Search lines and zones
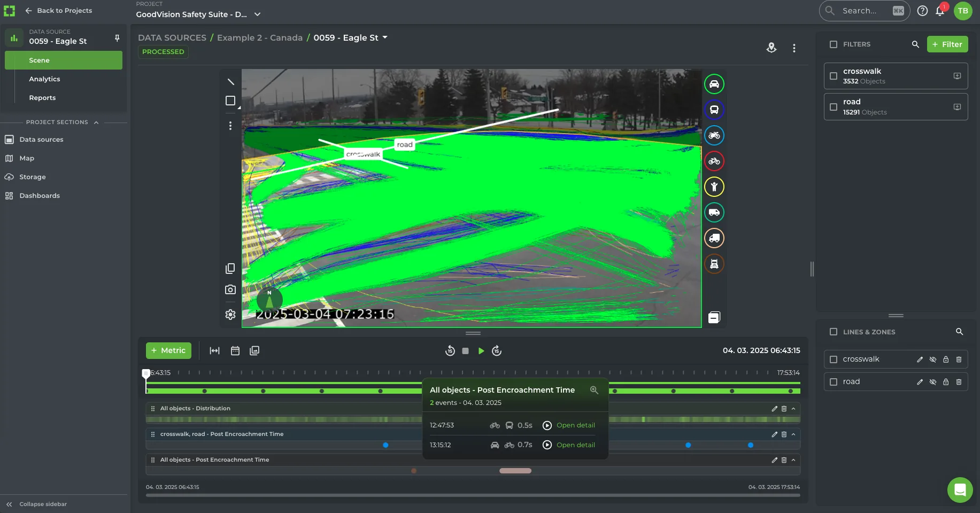980x513 pixels. click(x=959, y=332)
